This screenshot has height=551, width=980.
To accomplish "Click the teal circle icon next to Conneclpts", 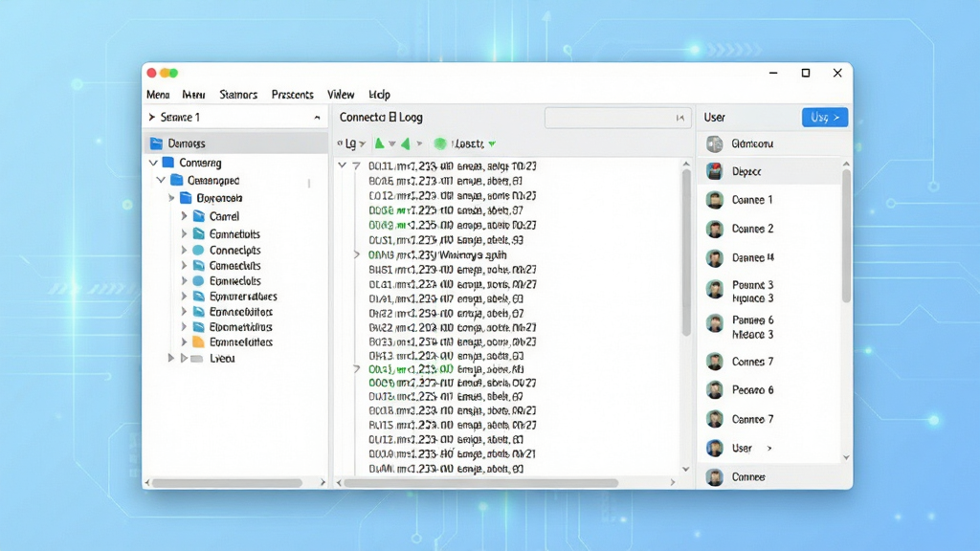I will (x=199, y=250).
